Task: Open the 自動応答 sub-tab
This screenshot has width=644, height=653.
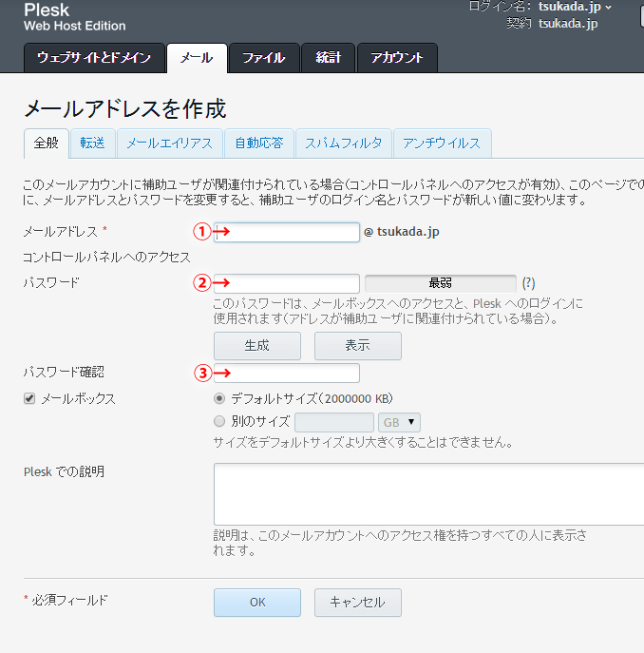Action: tap(259, 144)
